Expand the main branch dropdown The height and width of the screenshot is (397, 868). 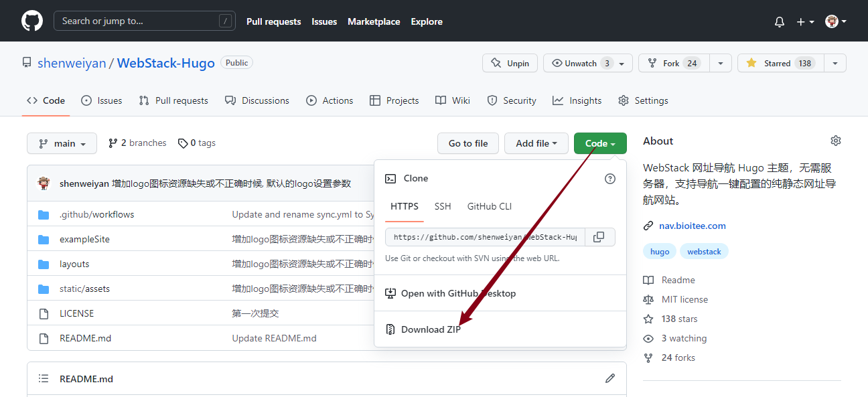[x=62, y=143]
